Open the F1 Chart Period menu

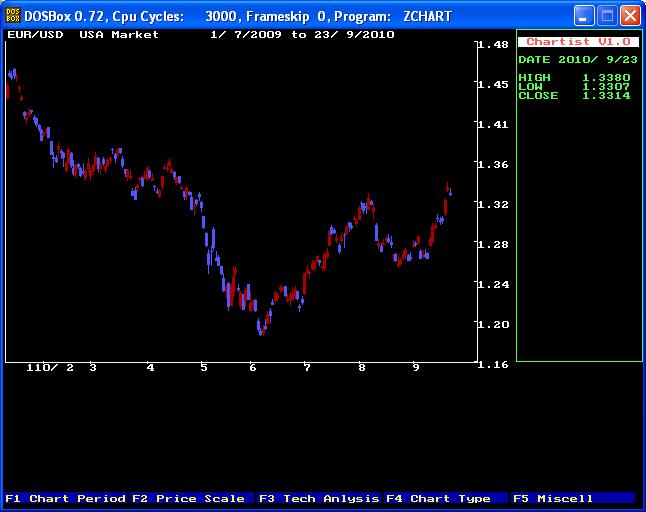(x=66, y=498)
